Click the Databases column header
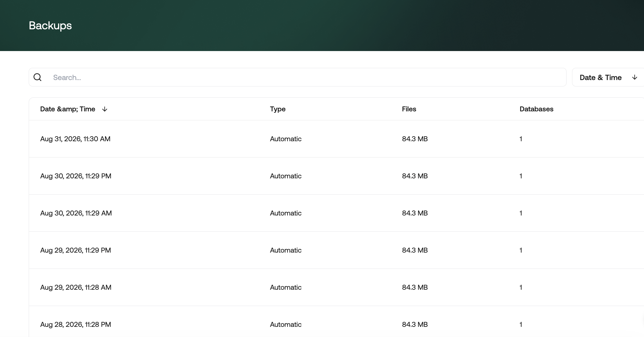Screen dimensions: 644x337 (x=536, y=109)
